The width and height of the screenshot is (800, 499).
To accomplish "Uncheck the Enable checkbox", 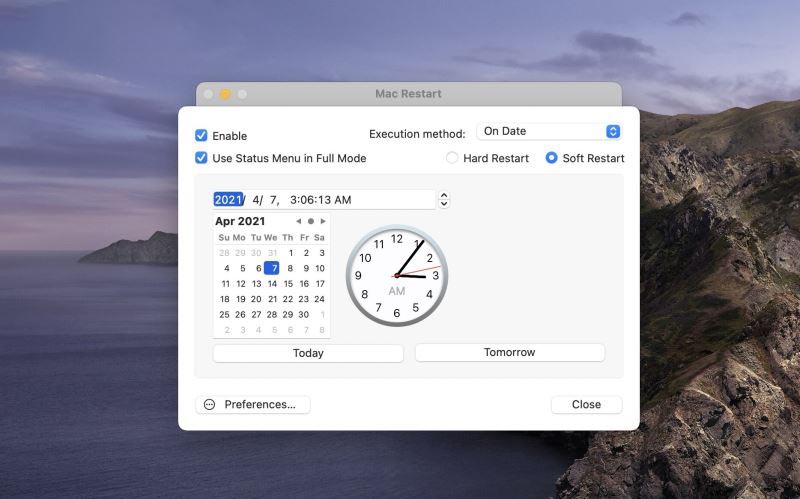I will coord(201,135).
